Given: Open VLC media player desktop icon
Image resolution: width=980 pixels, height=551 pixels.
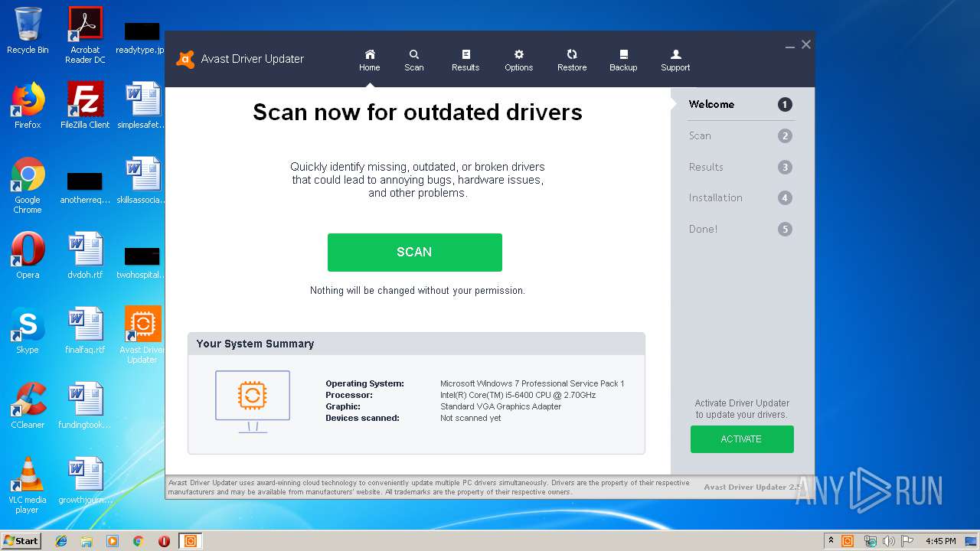Looking at the screenshot, I should [28, 485].
